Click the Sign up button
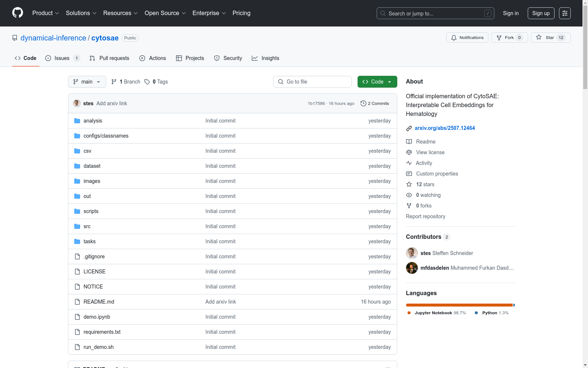Viewport: 588px width, 368px height. coord(541,13)
